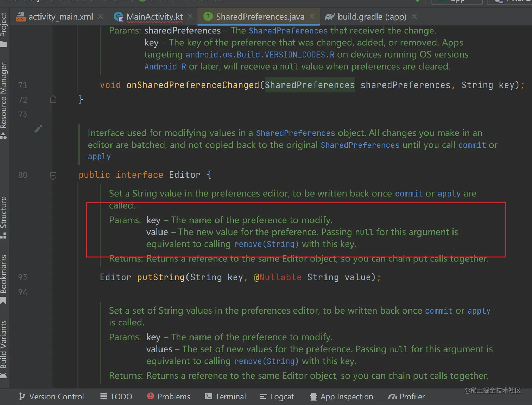The image size is (532, 405).
Task: Close the build.gradle (:app) tab
Action: [414, 17]
